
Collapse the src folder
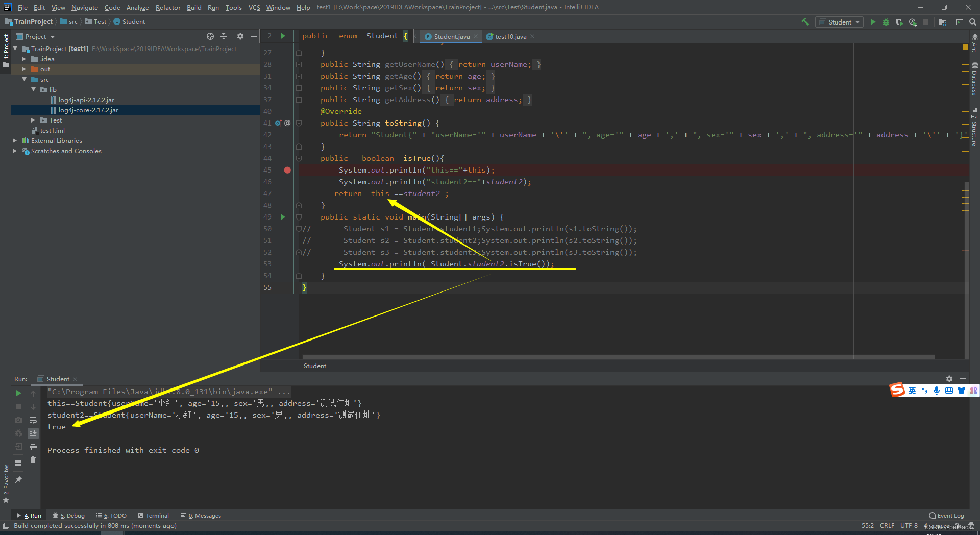[x=24, y=79]
